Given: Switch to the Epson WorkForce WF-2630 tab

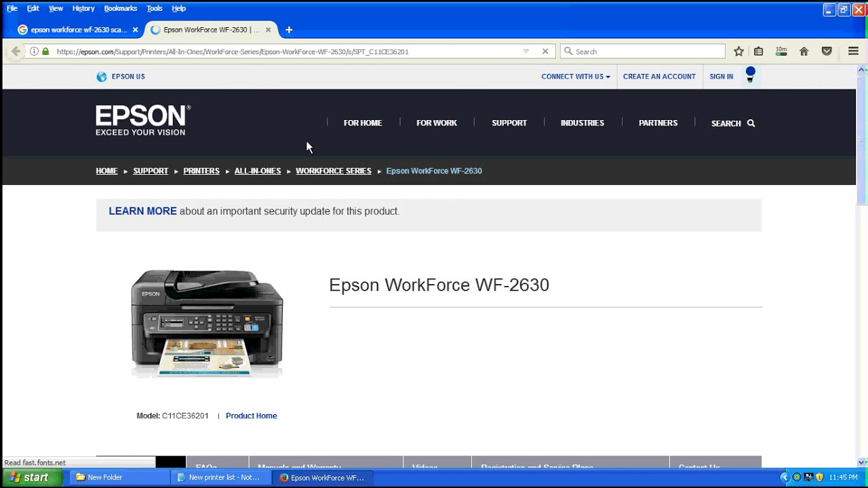Looking at the screenshot, I should 211,30.
